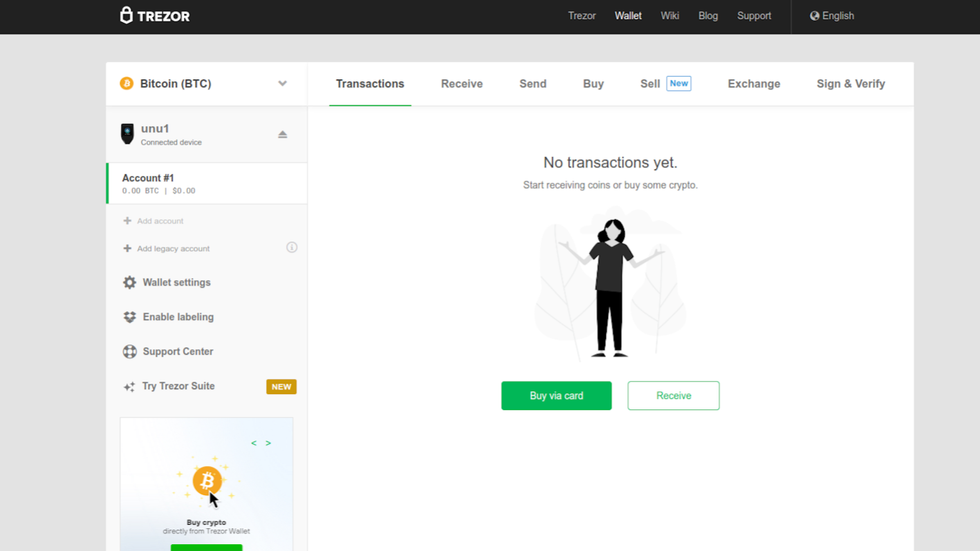Go to the Sign & Verify tab
The width and height of the screenshot is (980, 551).
(850, 84)
